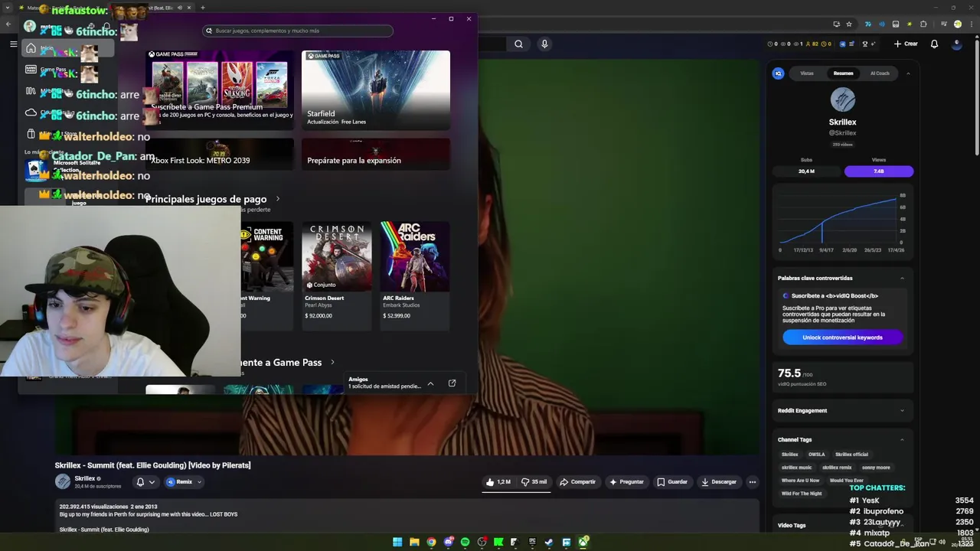Click the Compartir share button
The image size is (980, 551).
577,482
